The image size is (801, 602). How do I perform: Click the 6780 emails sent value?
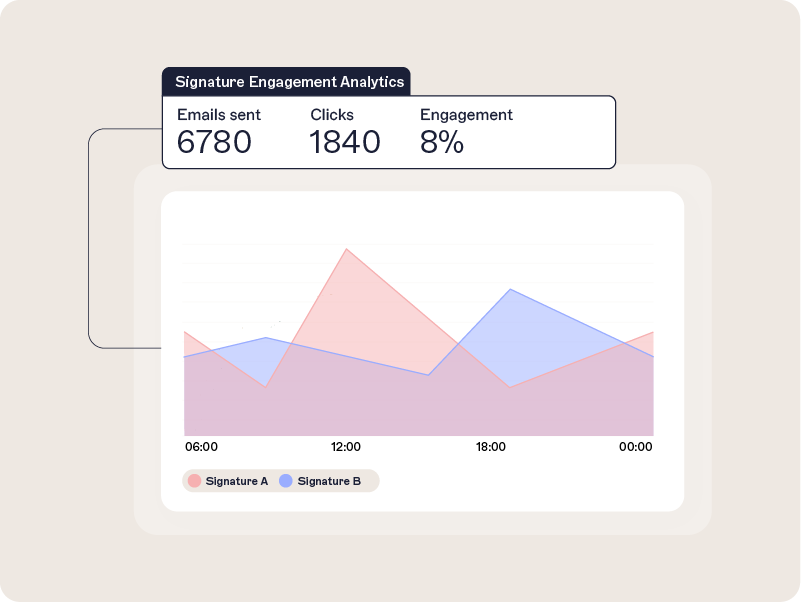coord(216,143)
